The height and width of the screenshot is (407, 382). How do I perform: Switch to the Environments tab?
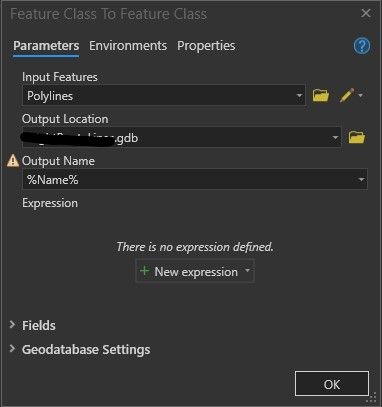click(128, 46)
